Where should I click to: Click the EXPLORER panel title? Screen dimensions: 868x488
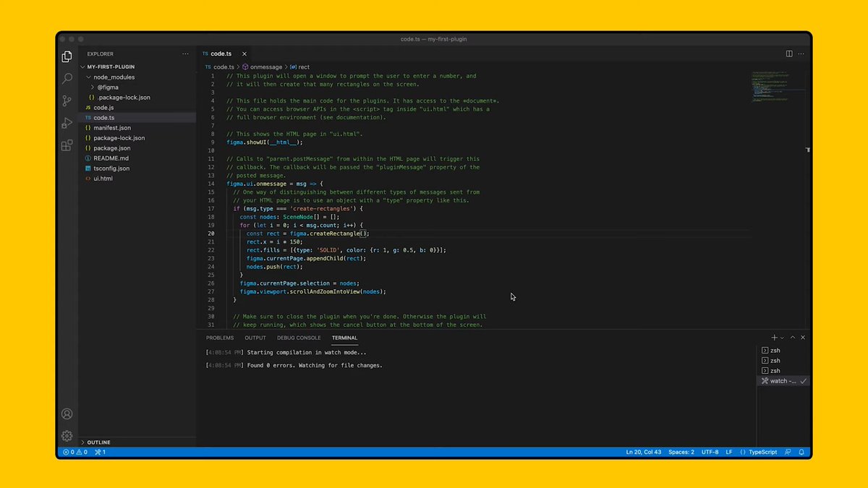[x=101, y=53]
